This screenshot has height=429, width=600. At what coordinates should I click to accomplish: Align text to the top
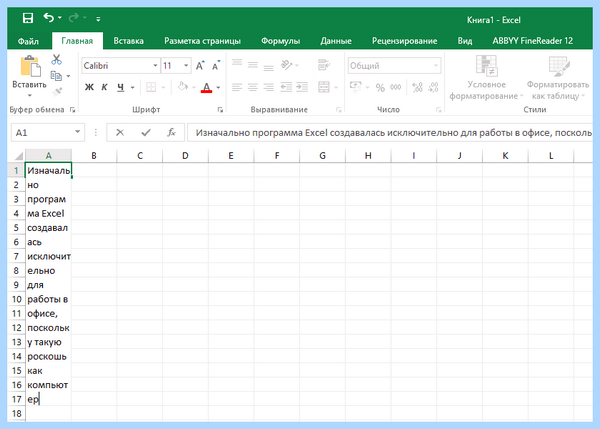click(237, 64)
